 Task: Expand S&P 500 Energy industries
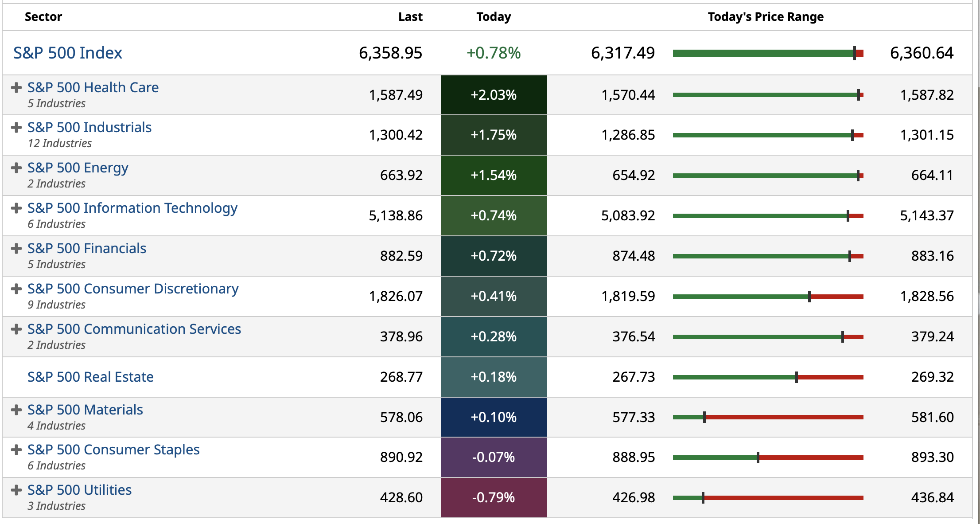[16, 168]
